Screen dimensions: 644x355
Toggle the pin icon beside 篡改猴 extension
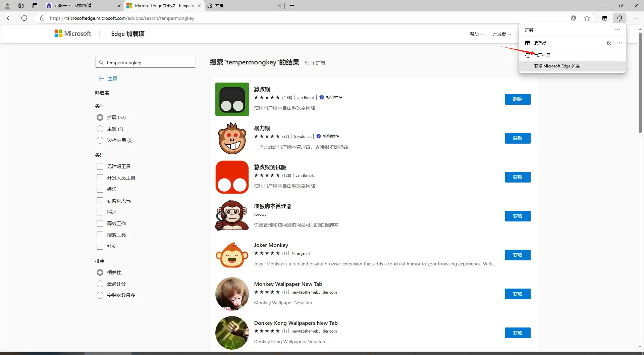point(608,43)
